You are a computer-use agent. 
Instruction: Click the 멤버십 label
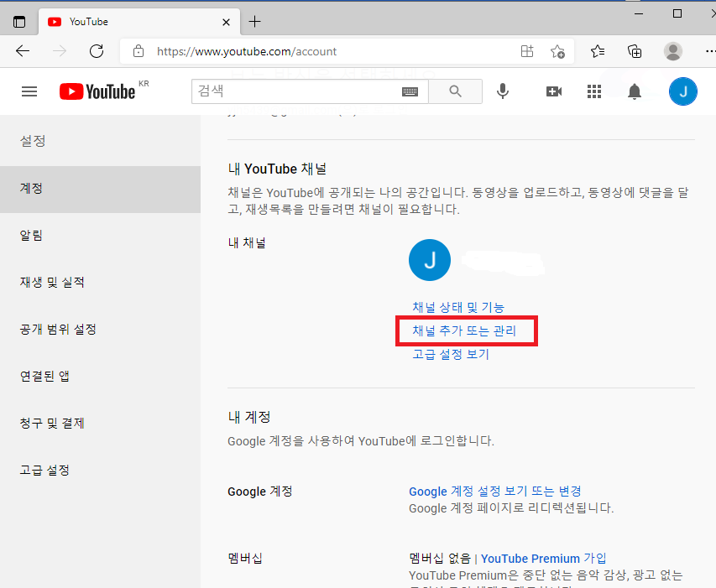click(245, 559)
